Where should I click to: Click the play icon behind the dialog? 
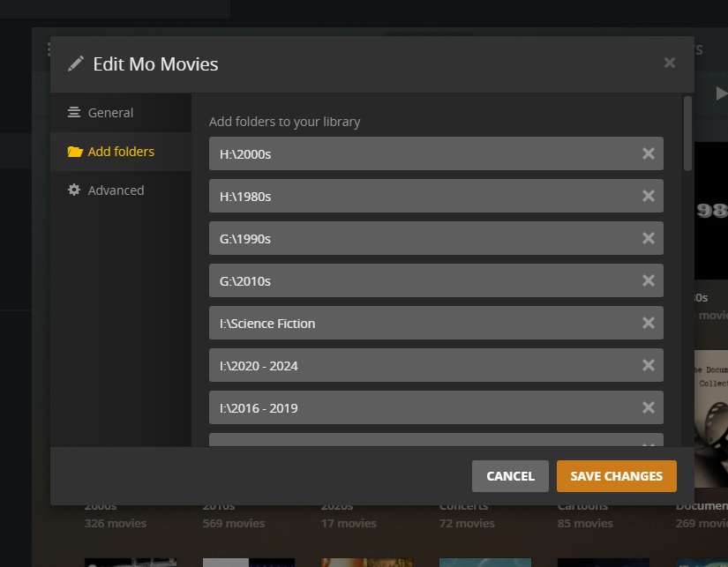721,93
